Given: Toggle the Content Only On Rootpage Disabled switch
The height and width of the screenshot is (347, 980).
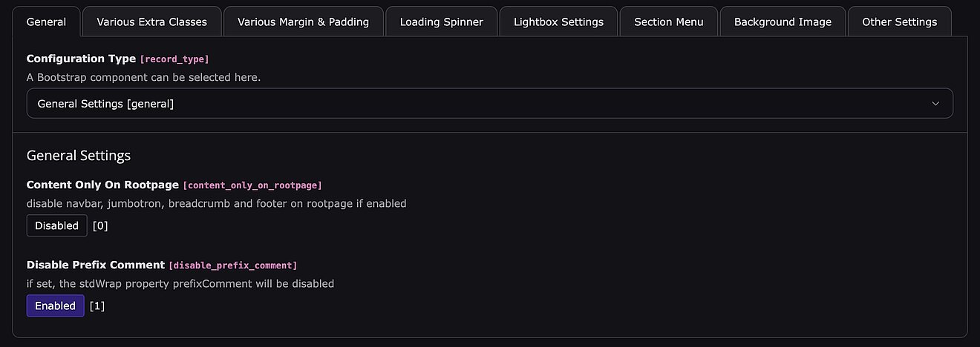Looking at the screenshot, I should tap(56, 225).
